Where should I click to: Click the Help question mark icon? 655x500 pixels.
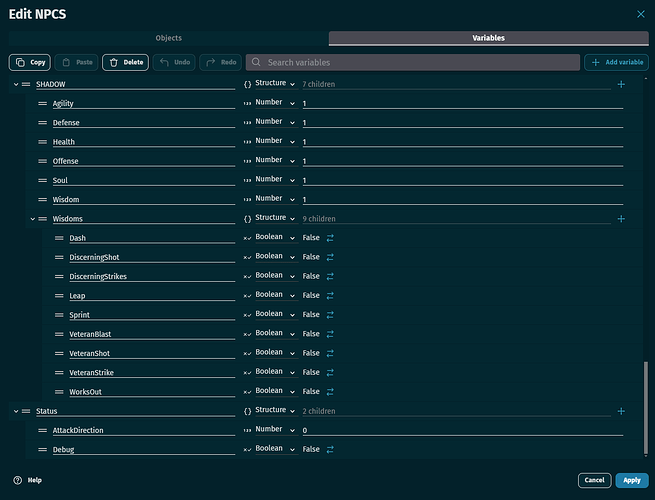pyautogui.click(x=18, y=480)
